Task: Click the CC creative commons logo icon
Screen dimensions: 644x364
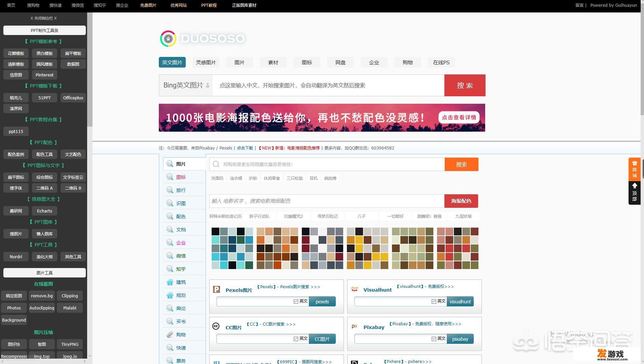Action: tap(216, 326)
